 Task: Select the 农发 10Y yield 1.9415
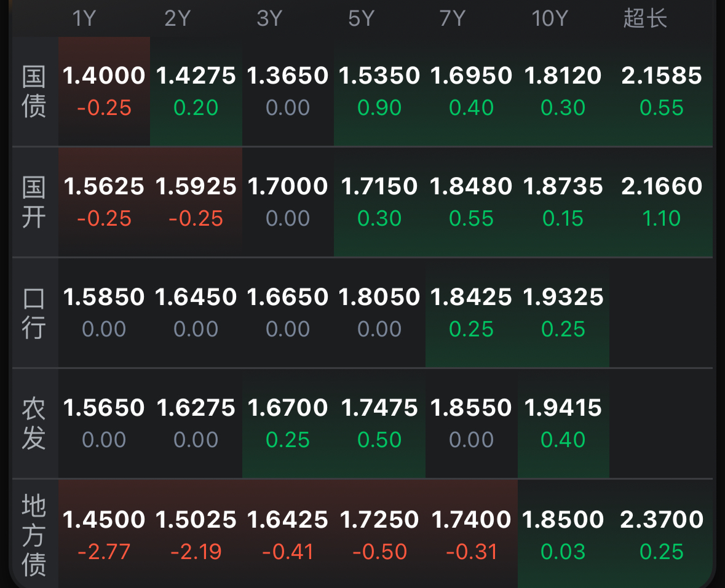click(563, 408)
